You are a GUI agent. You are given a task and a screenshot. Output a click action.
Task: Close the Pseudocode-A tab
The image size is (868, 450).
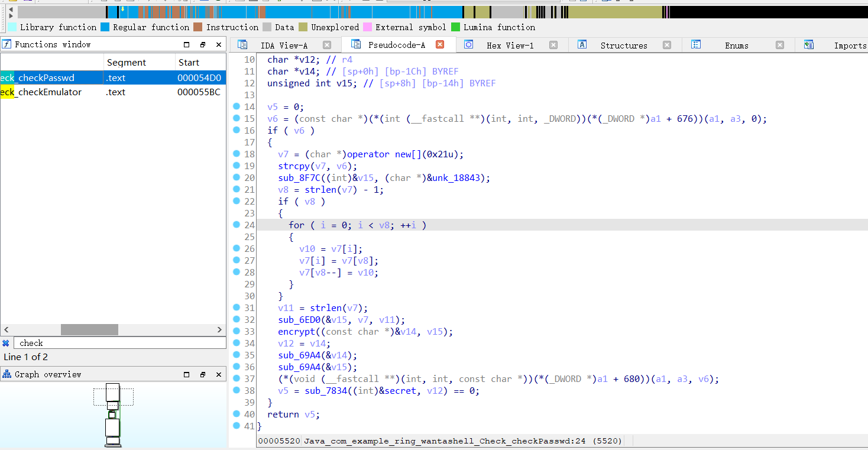pyautogui.click(x=440, y=44)
